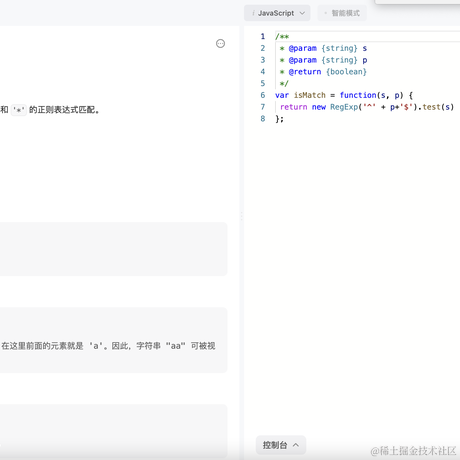Screen dimensions: 460x460
Task: Click the example text mentioning "aa"
Action: (x=108, y=346)
